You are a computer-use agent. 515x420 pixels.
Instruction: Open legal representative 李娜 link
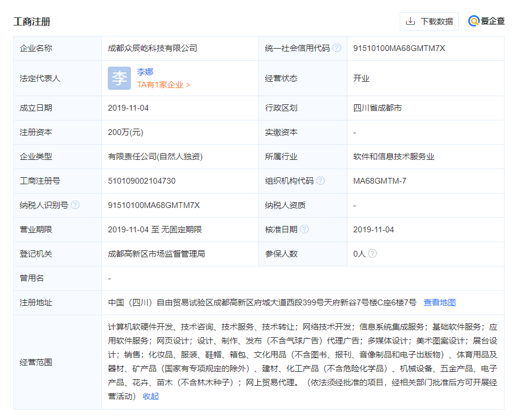pos(145,72)
